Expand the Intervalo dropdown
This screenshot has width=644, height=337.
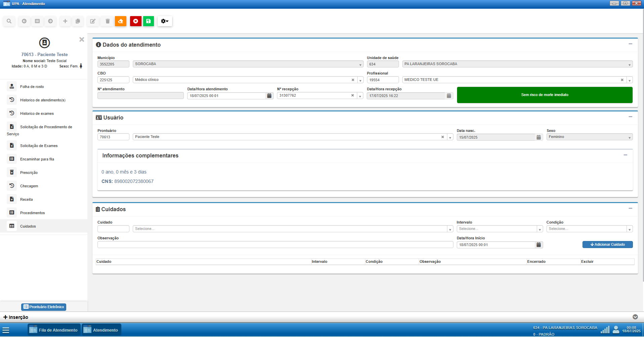[x=540, y=229]
